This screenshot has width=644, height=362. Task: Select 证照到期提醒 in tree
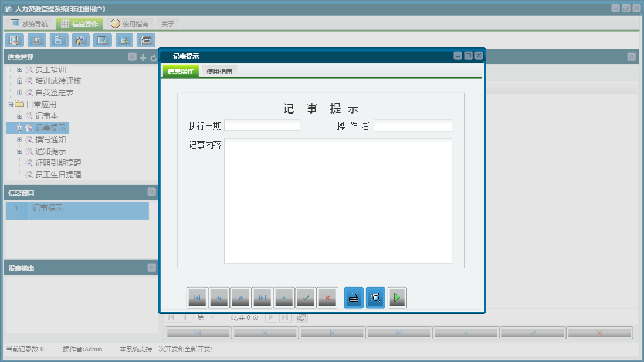click(x=58, y=163)
